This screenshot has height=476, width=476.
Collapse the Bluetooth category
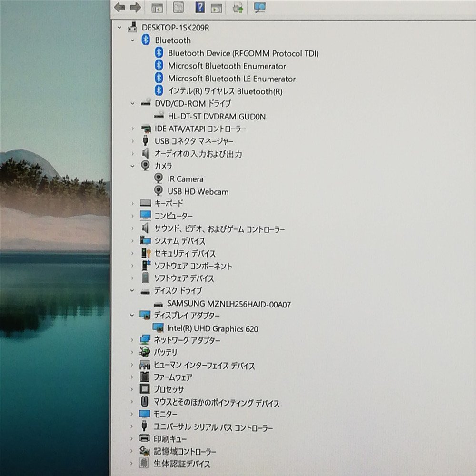point(133,40)
